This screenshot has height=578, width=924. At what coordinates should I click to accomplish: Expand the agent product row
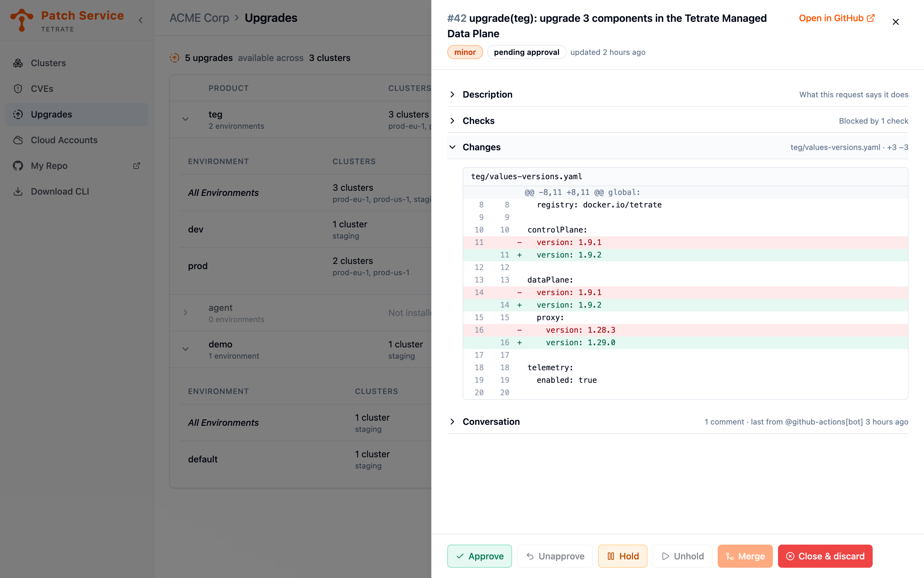tap(185, 313)
